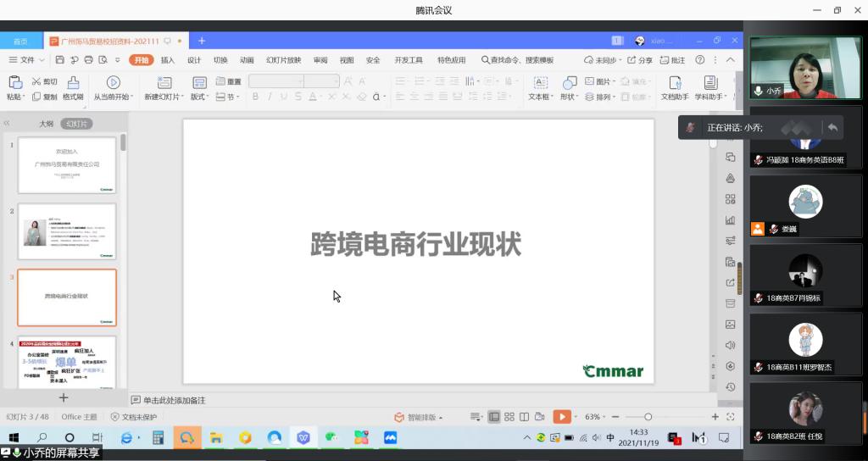Expand the 形状 shapes dropdown
This screenshot has width=868, height=461.
pyautogui.click(x=569, y=97)
